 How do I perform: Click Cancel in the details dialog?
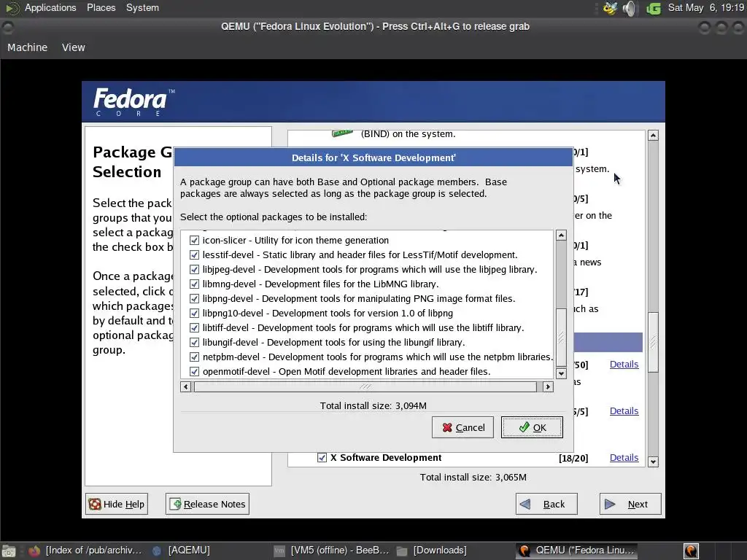click(462, 427)
